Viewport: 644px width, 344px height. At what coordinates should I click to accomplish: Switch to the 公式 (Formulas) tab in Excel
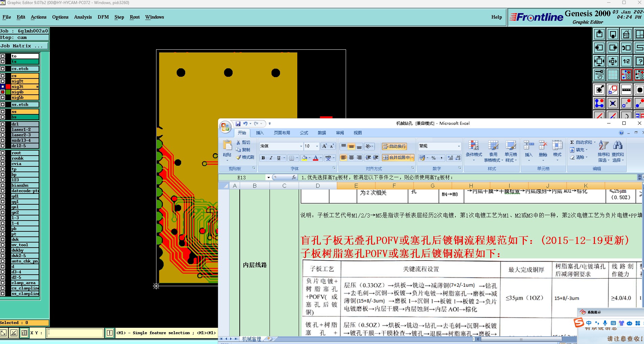(x=304, y=133)
